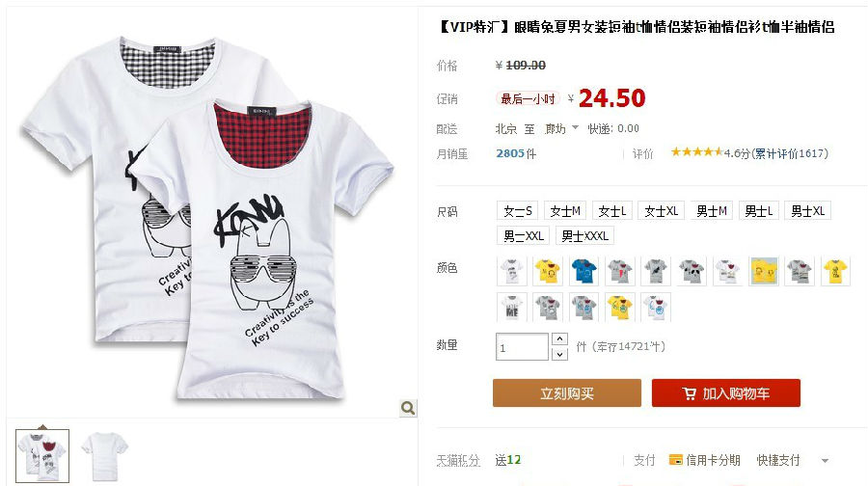Select the plain white shirt thumbnail
Image resolution: width=868 pixels, height=486 pixels.
[104, 455]
